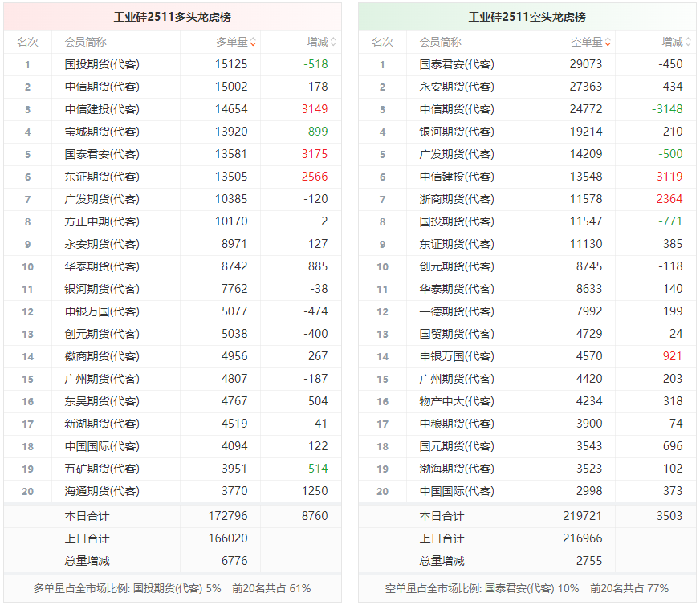The height and width of the screenshot is (605, 700).
Task: Click green change value -514
Action: point(315,469)
